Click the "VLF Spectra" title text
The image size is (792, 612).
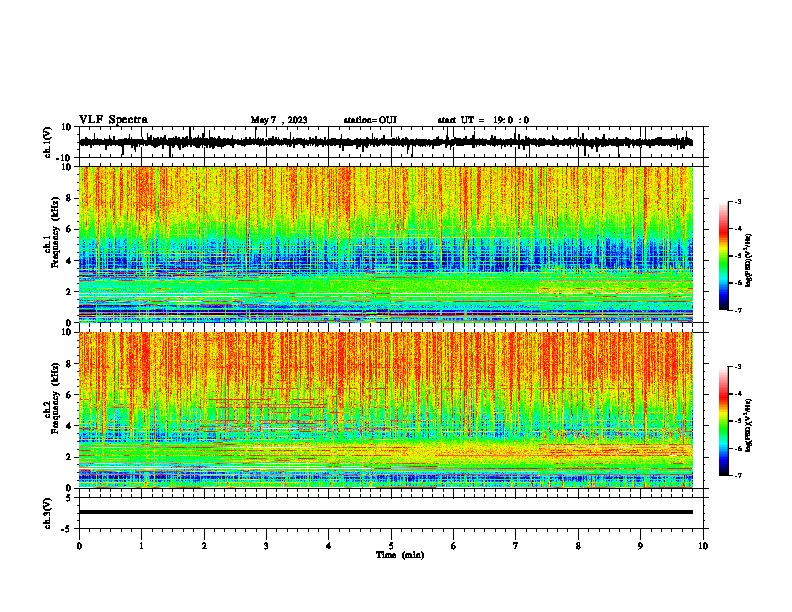pos(113,120)
